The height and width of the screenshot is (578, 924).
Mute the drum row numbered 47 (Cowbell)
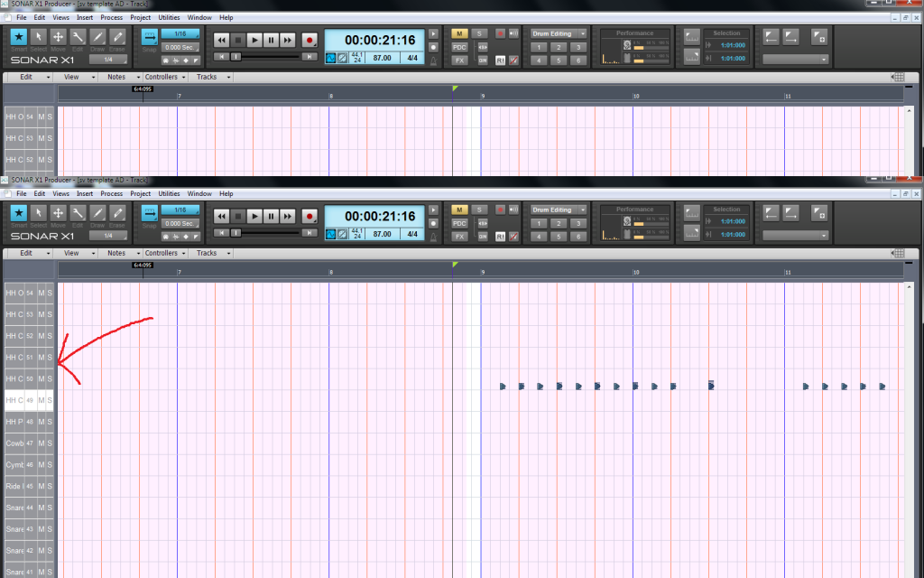[x=41, y=443]
